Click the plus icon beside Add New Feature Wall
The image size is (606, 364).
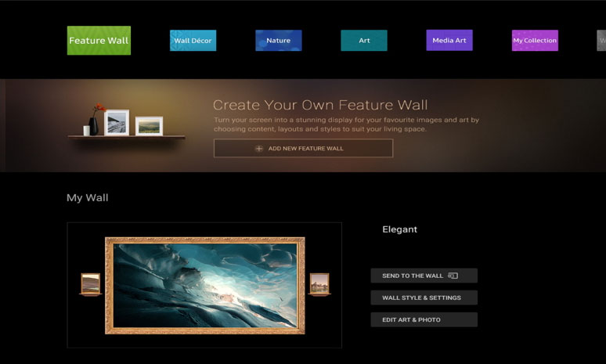point(259,149)
